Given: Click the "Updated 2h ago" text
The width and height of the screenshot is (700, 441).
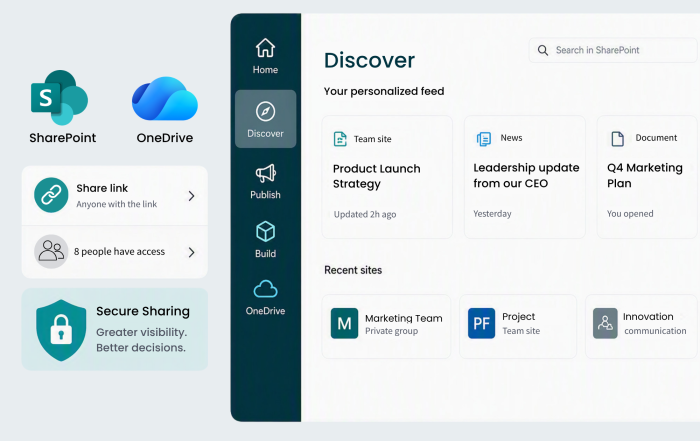Looking at the screenshot, I should point(365,214).
